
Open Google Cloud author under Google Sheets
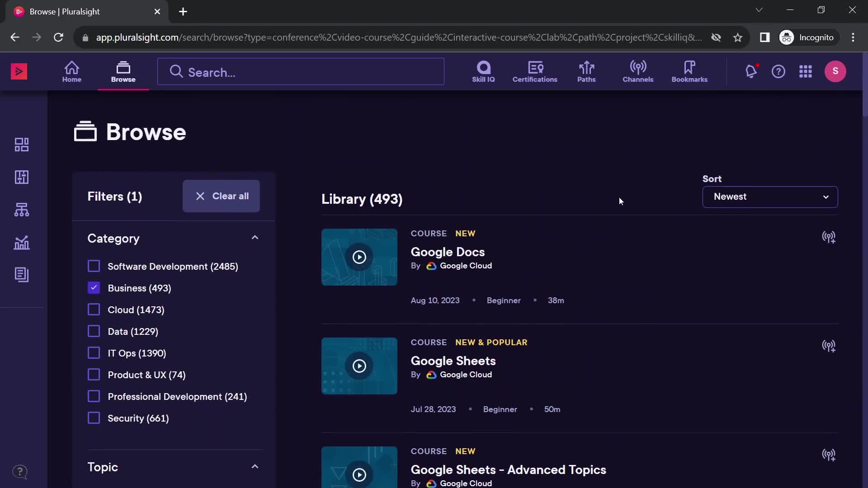pos(466,375)
